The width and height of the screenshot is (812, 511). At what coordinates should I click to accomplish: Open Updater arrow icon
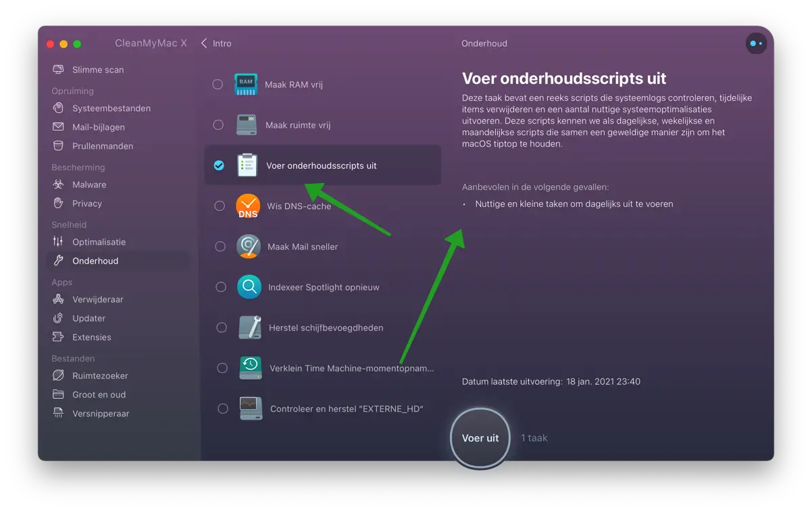click(x=59, y=318)
